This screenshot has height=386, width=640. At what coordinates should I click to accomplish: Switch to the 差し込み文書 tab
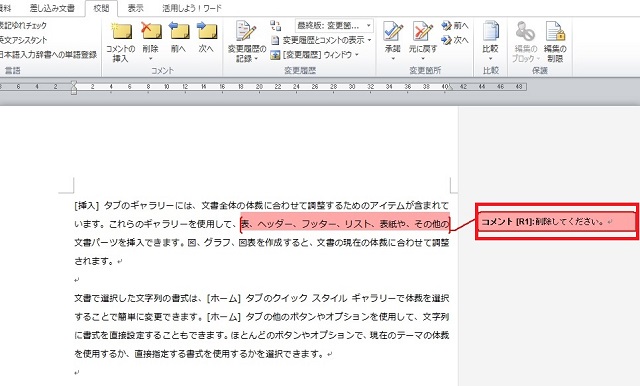tap(52, 8)
